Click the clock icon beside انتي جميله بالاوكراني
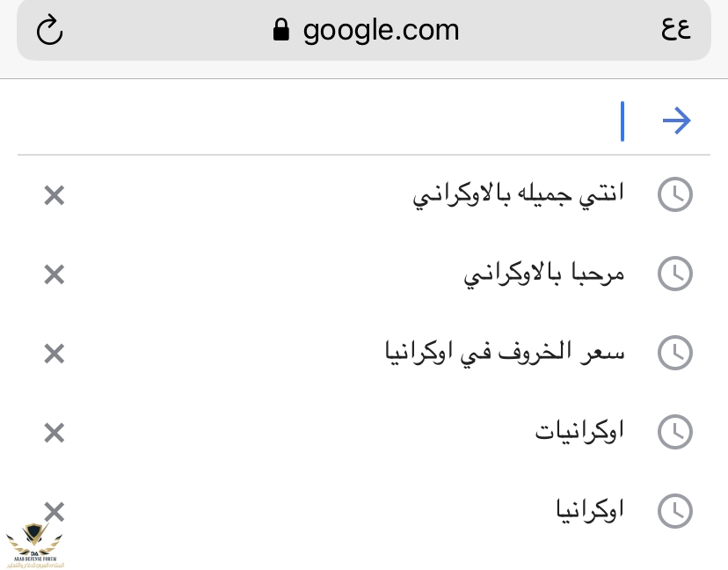This screenshot has height=570, width=728. click(675, 195)
